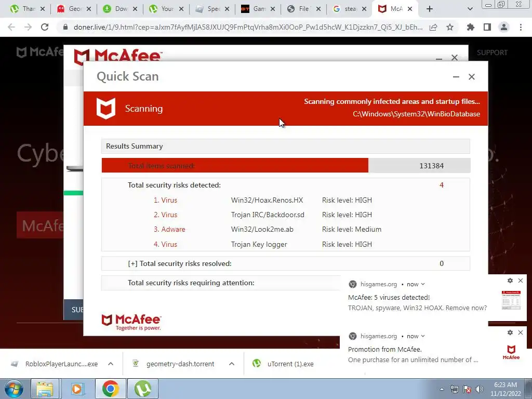This screenshot has height=399, width=532.
Task: Click the Action Center flag tray icon
Action: pos(467,390)
